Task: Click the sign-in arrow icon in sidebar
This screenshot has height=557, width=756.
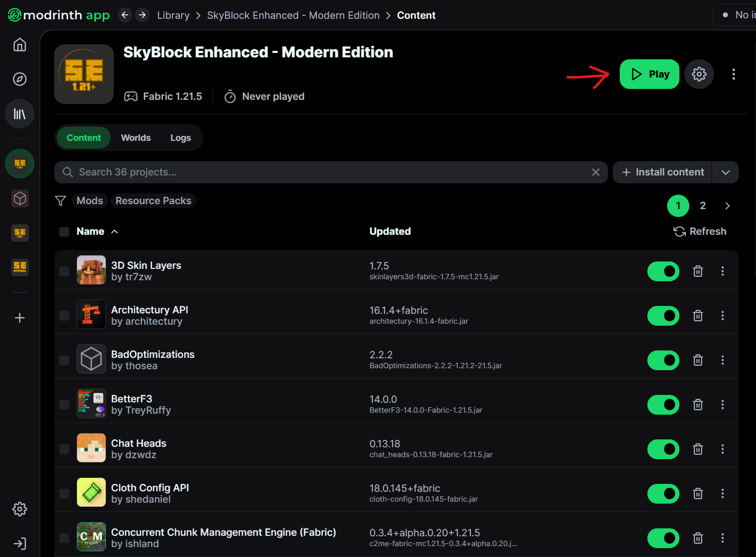Action: pos(20,544)
